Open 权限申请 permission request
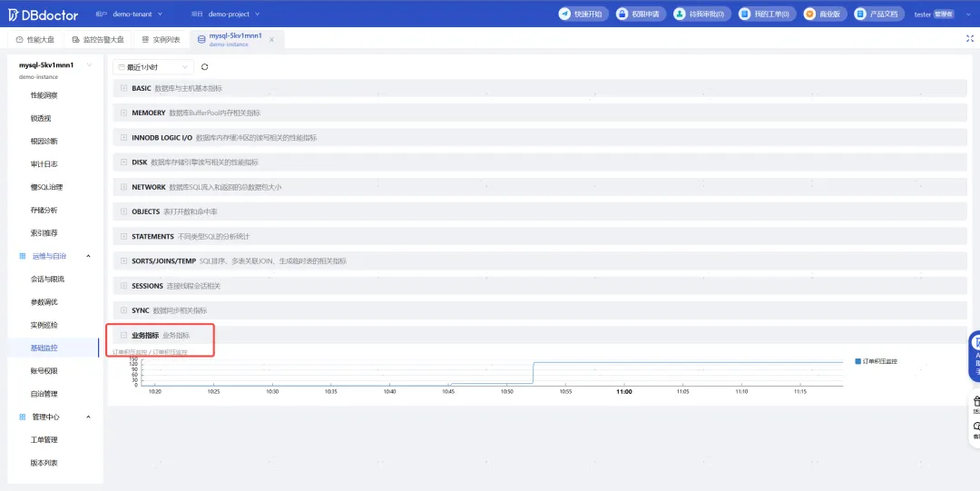This screenshot has width=980, height=491. click(641, 14)
